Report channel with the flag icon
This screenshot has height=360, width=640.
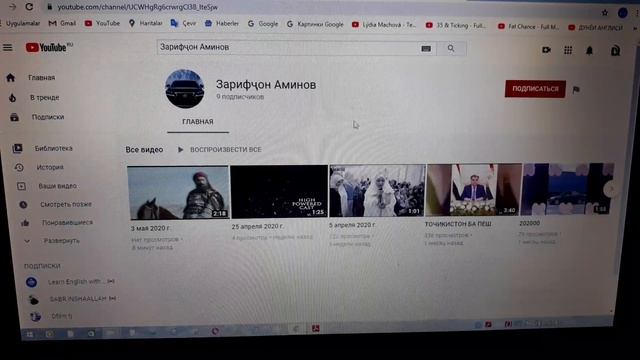click(x=576, y=90)
